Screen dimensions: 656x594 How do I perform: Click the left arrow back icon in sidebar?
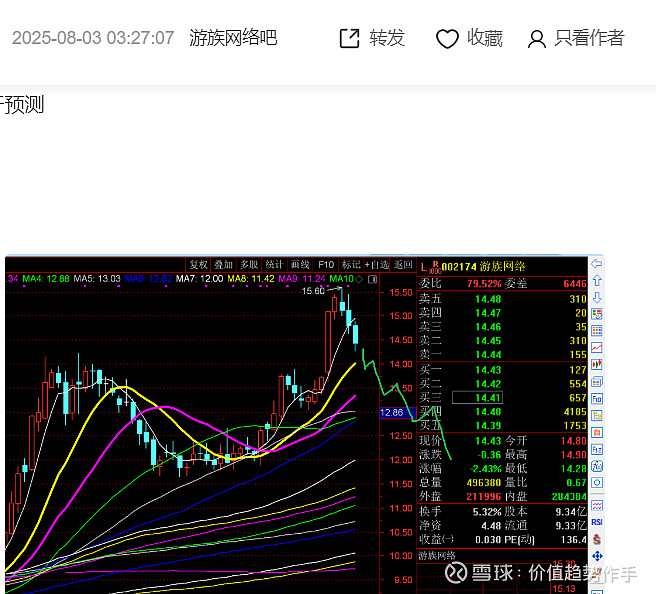click(597, 264)
